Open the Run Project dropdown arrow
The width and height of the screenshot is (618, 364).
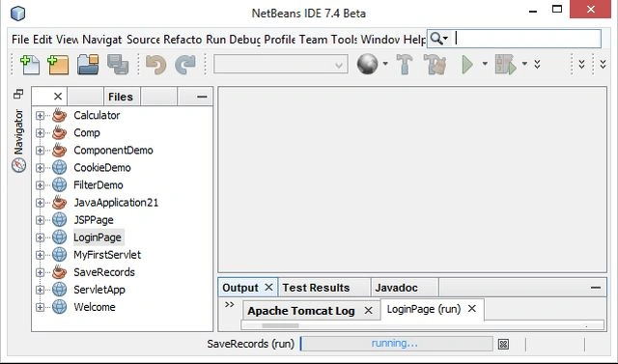[x=485, y=64]
